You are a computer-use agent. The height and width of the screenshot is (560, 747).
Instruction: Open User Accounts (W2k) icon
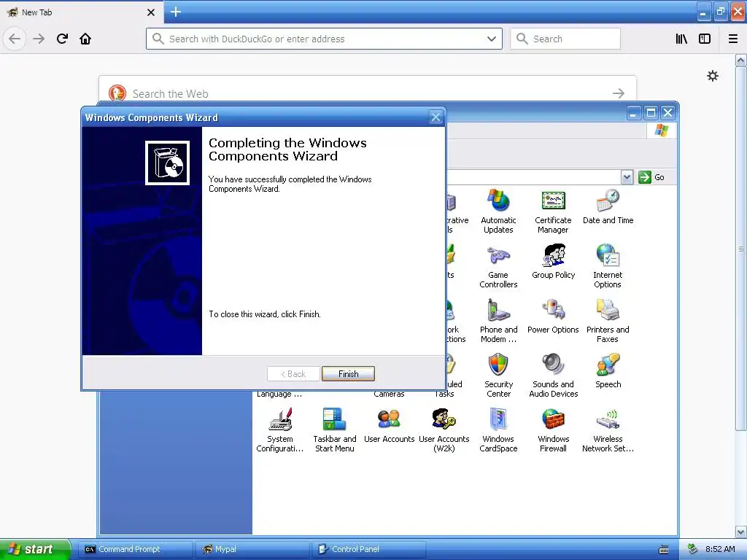[x=444, y=430]
